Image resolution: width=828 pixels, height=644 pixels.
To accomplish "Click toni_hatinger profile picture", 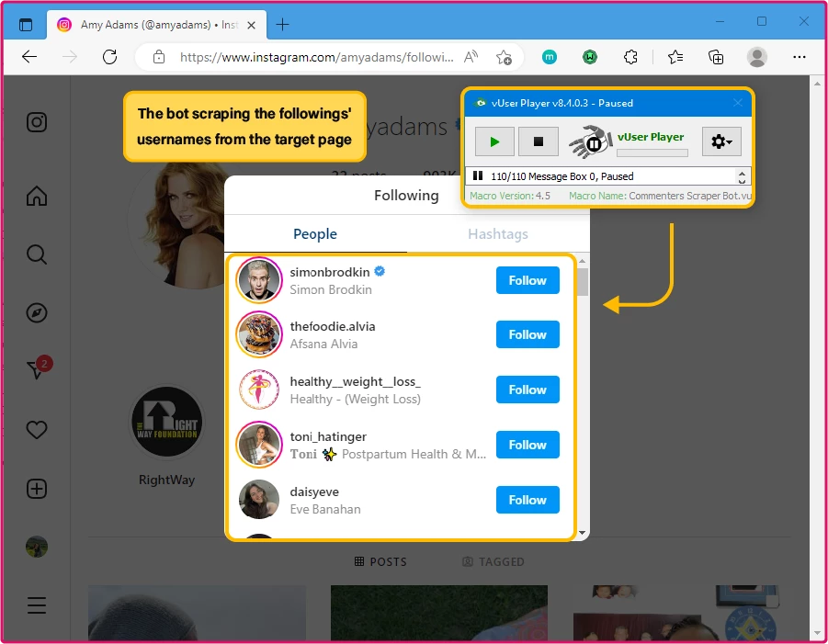I will [x=259, y=445].
